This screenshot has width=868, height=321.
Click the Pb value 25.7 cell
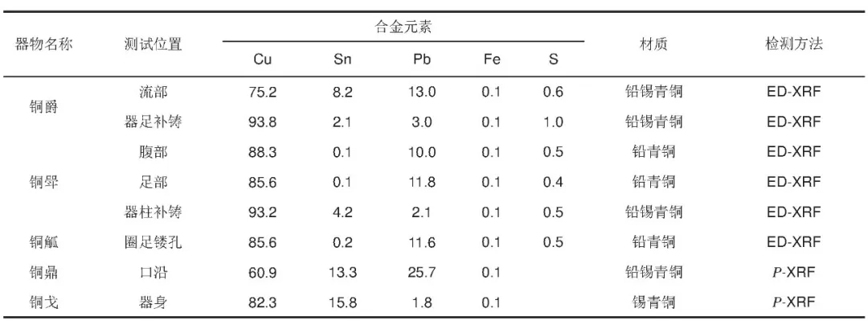(422, 273)
